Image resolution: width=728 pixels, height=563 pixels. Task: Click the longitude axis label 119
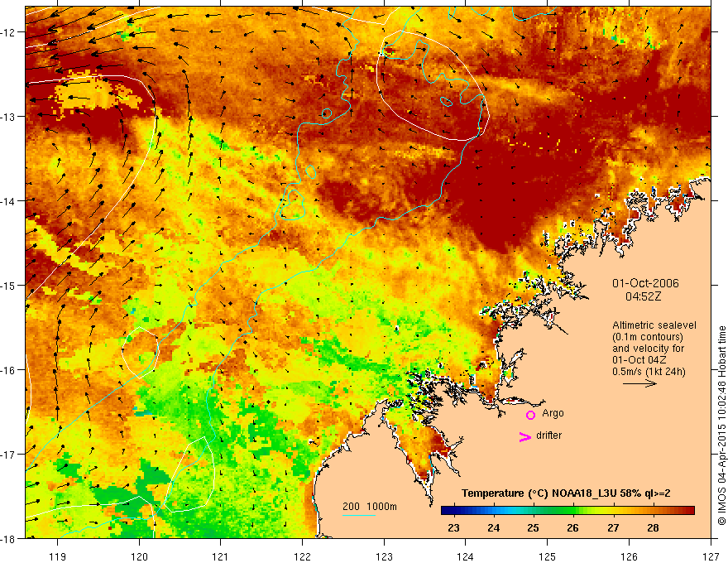click(58, 556)
